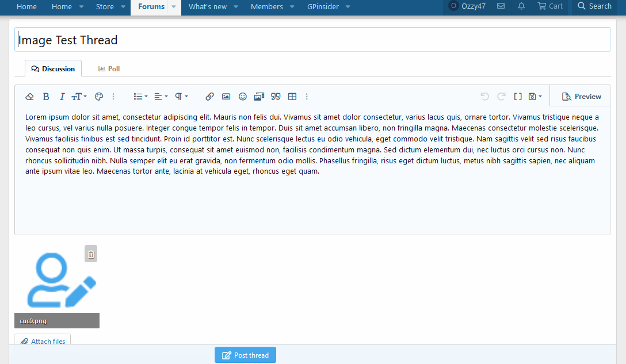Image resolution: width=626 pixels, height=364 pixels.
Task: Toggle italic text formatting
Action: point(62,97)
